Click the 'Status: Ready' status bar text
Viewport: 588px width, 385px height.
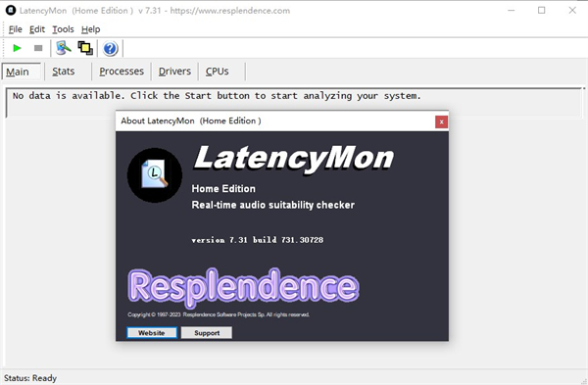(30, 378)
